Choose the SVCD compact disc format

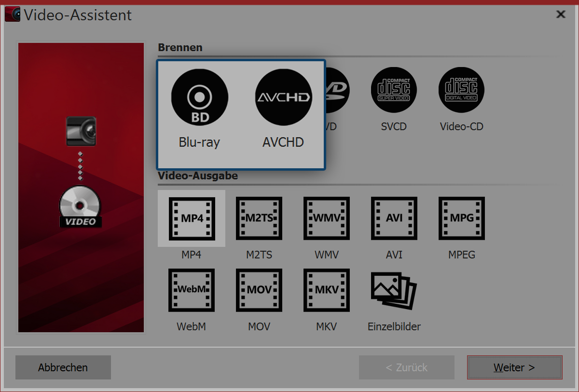tap(394, 100)
